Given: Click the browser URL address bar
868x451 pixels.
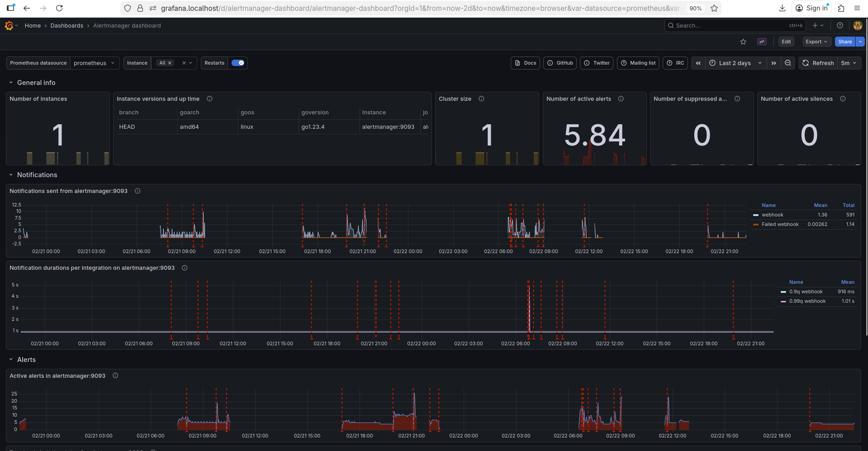Looking at the screenshot, I should (421, 8).
